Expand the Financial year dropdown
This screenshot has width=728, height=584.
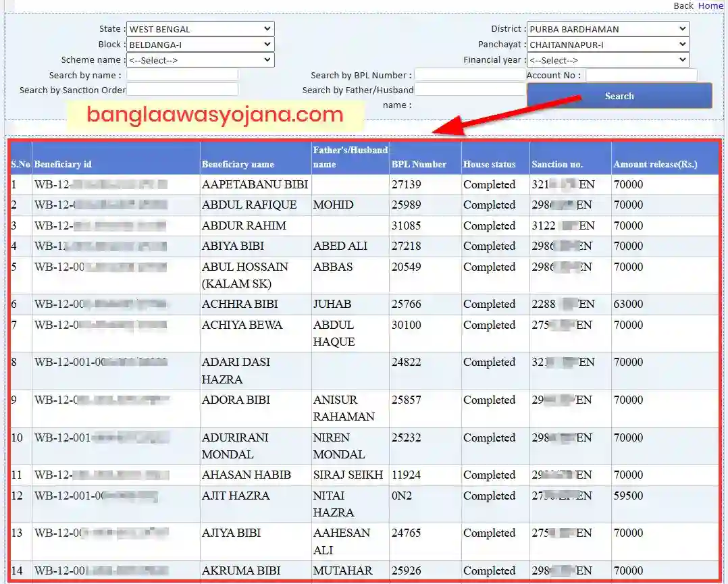pyautogui.click(x=608, y=60)
